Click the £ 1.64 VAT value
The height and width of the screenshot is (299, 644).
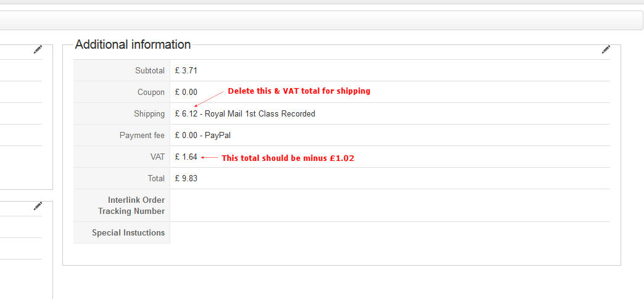(x=186, y=157)
